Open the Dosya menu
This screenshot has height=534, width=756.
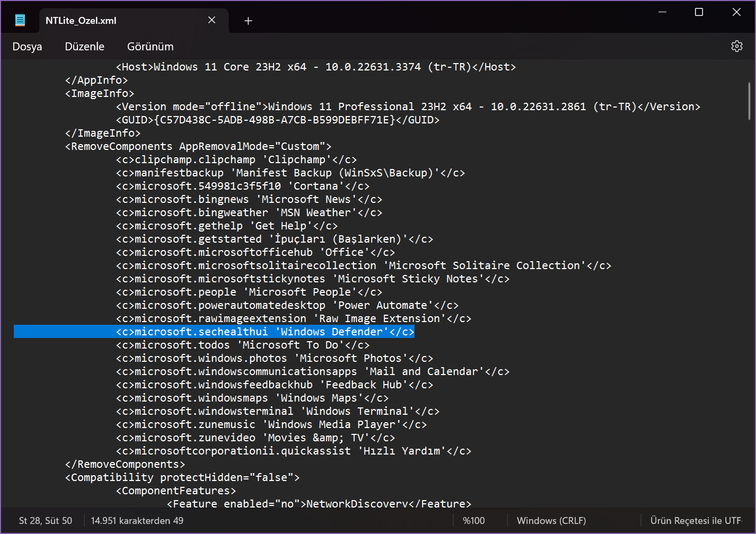[x=27, y=47]
